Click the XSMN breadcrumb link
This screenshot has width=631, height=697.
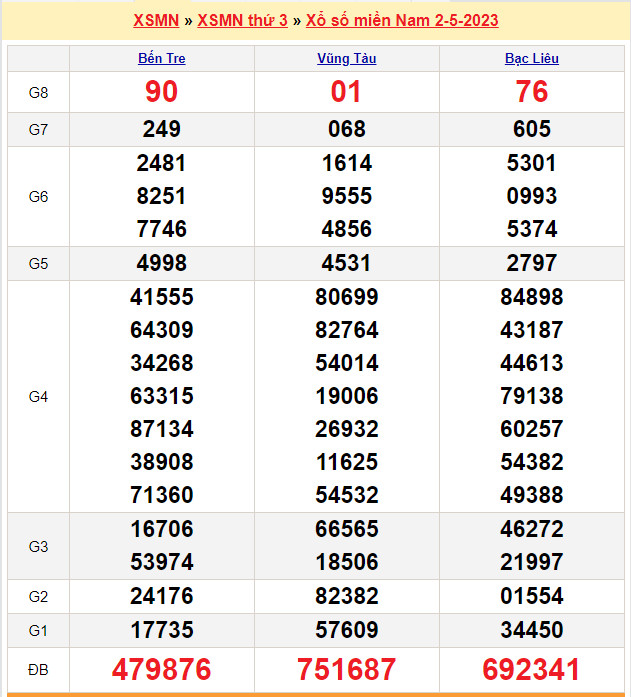[x=156, y=20]
